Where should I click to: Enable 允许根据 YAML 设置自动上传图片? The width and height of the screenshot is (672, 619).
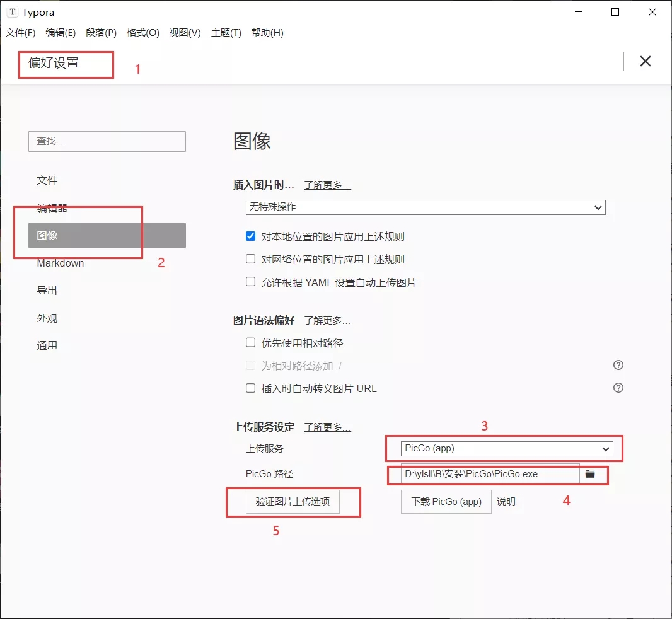tap(250, 281)
